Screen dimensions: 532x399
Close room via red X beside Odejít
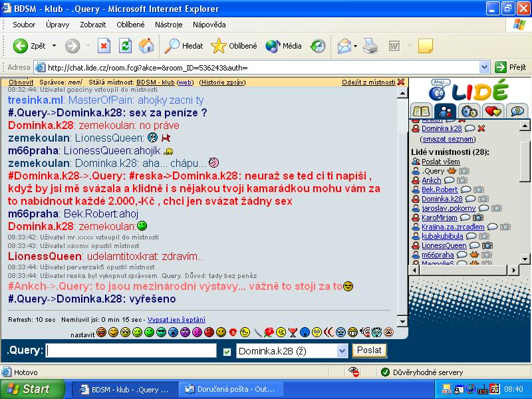[401, 82]
